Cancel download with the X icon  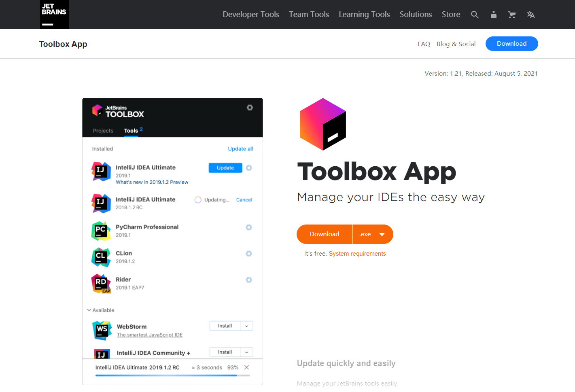point(246,367)
